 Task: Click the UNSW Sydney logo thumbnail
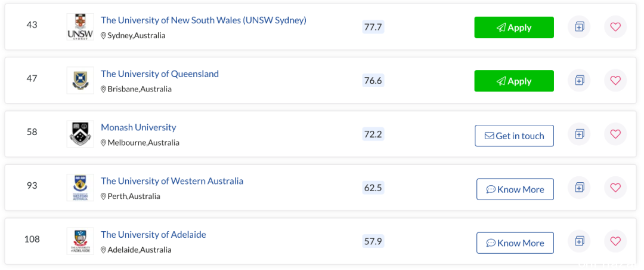pyautogui.click(x=80, y=27)
